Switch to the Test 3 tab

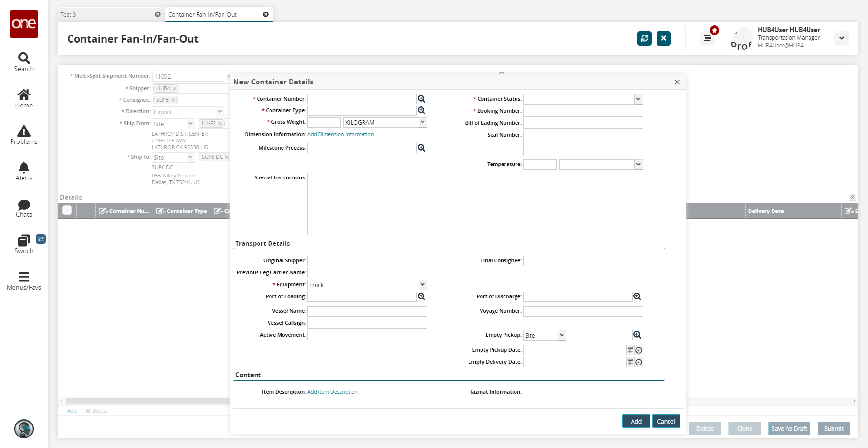[x=106, y=15]
